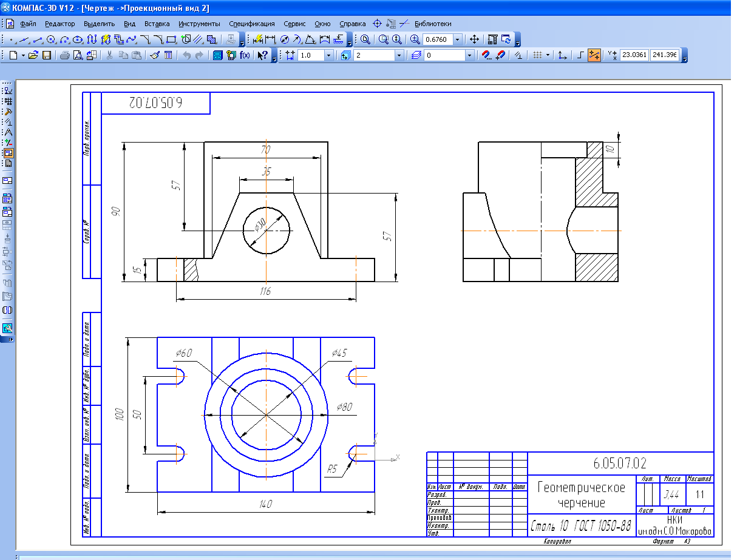
Task: Toggle the grid display button
Action: (537, 55)
